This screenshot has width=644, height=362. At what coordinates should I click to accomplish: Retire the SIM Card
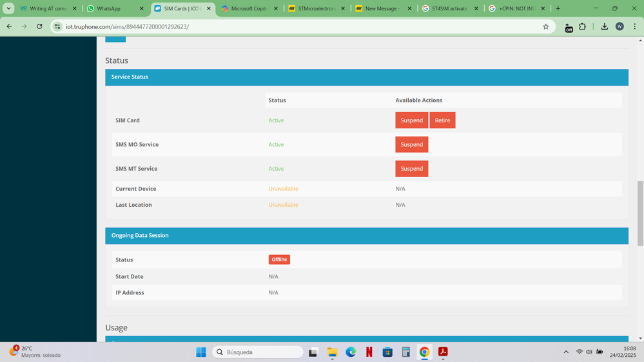click(442, 120)
